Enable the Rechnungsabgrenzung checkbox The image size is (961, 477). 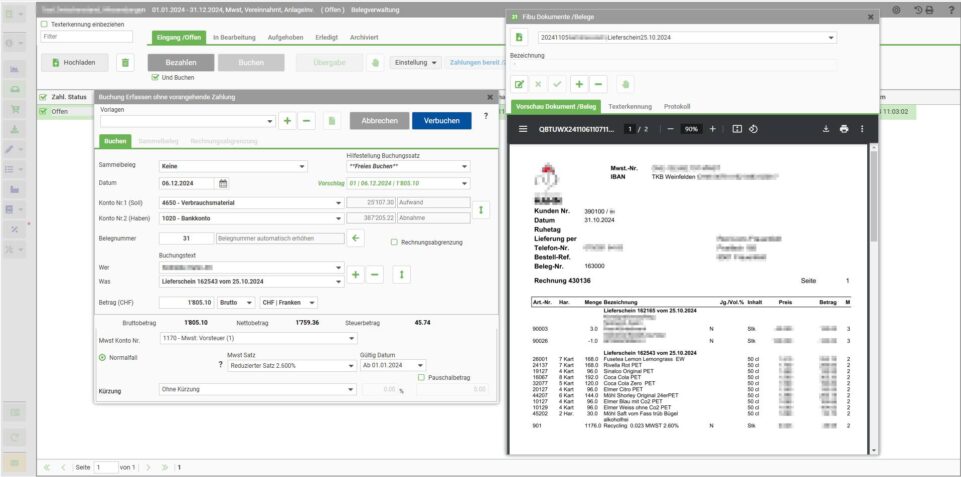pos(394,242)
